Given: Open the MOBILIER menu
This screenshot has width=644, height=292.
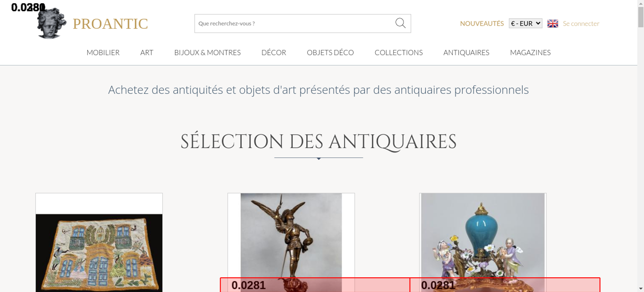Looking at the screenshot, I should (x=103, y=52).
